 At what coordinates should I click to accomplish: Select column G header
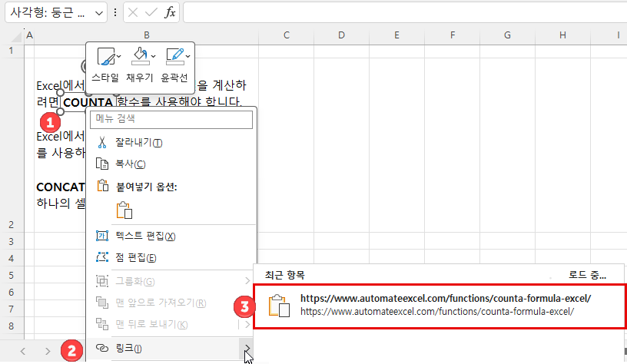coord(507,35)
